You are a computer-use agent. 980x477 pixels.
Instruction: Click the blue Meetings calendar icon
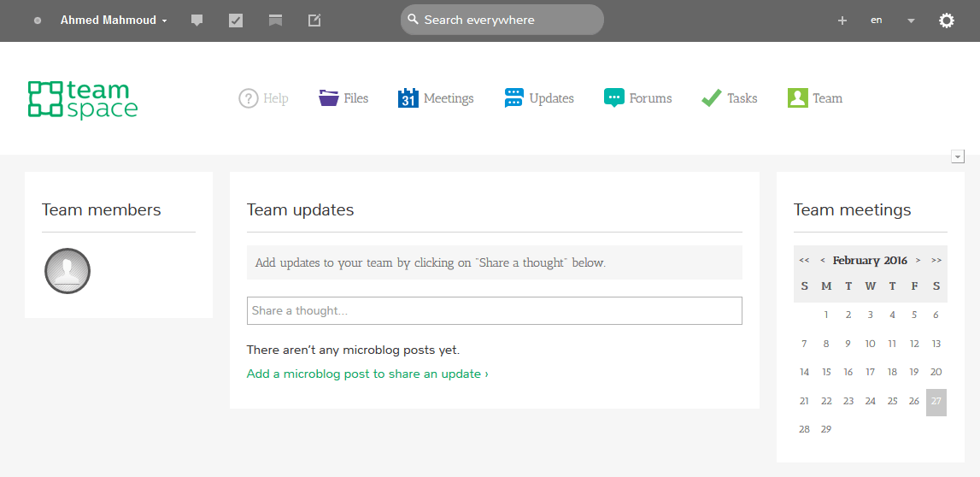tap(408, 98)
